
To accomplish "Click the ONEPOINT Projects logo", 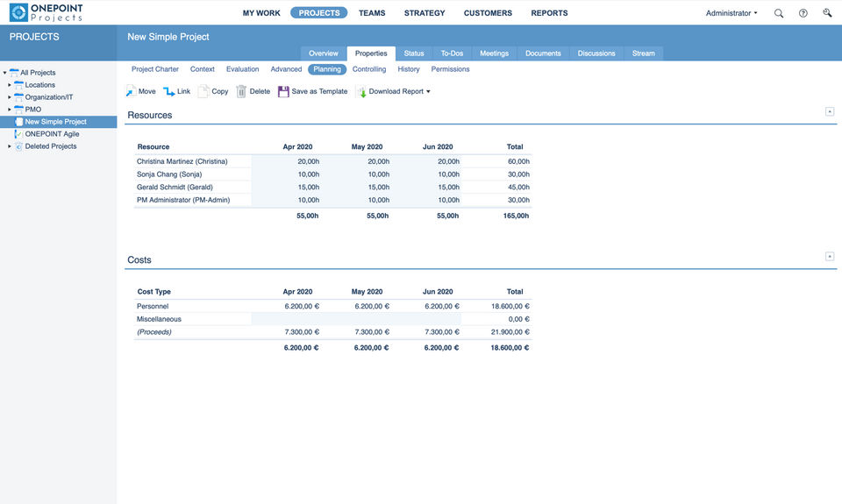I will (46, 12).
